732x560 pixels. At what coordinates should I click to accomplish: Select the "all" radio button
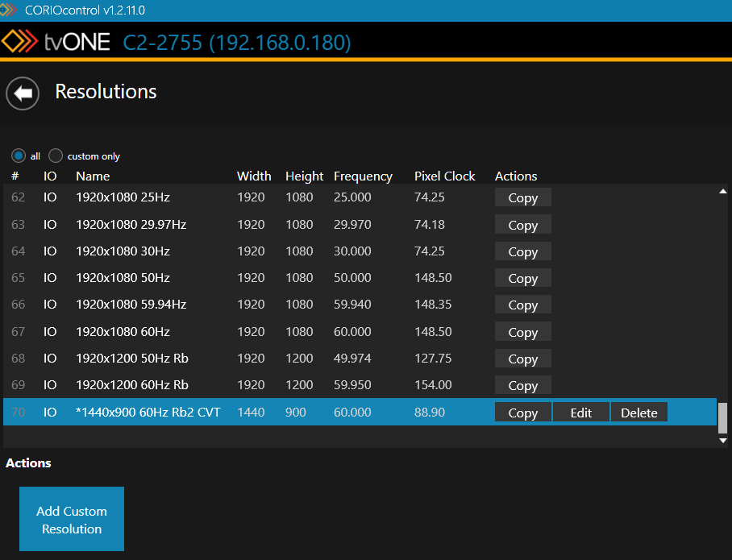click(18, 156)
